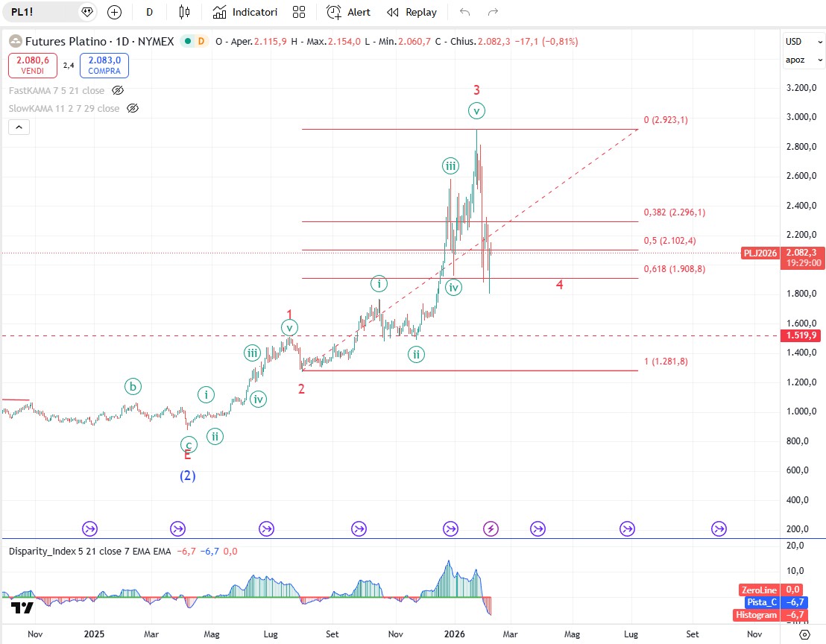
Task: Redo the last chart action
Action: pyautogui.click(x=493, y=12)
